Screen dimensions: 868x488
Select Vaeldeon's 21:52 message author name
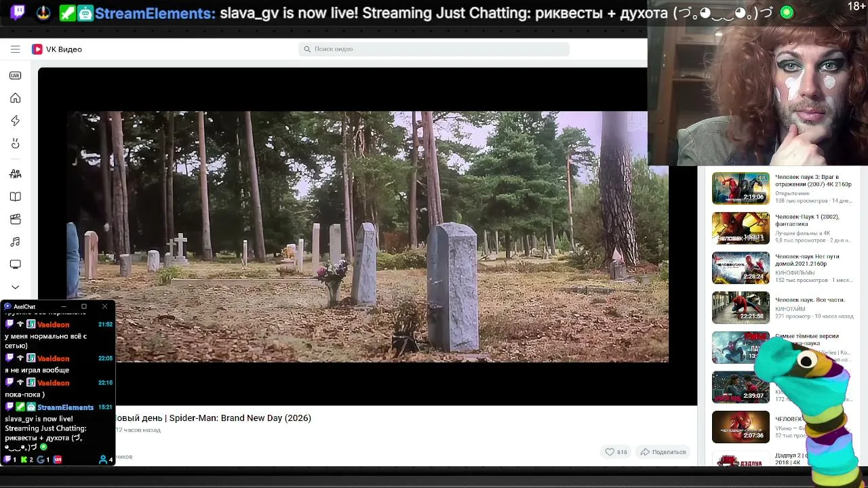click(x=53, y=325)
